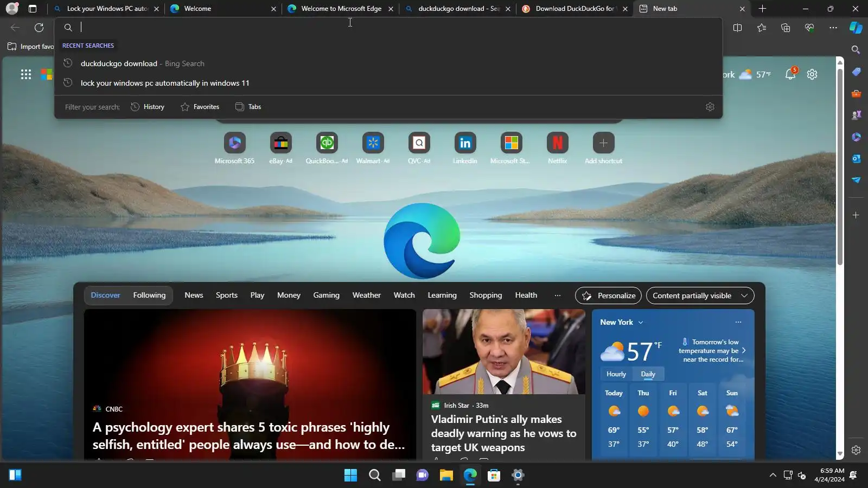The image size is (868, 488).
Task: Open the sidebar Outlook icon
Action: click(856, 158)
